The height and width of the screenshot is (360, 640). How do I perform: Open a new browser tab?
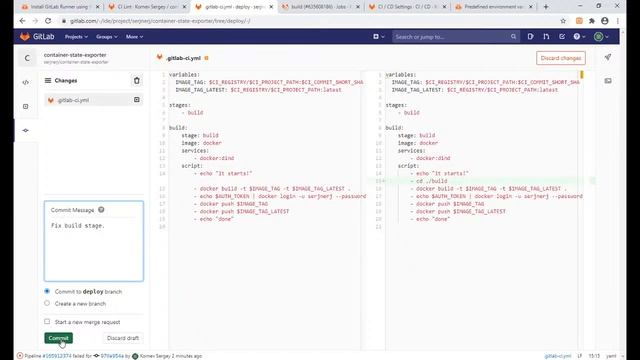[x=546, y=7]
